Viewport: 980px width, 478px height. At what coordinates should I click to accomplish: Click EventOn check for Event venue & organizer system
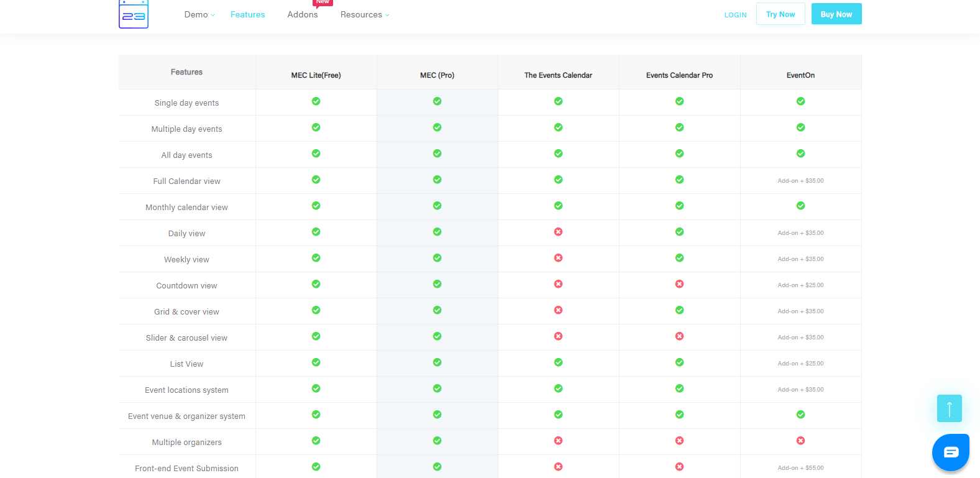(800, 415)
